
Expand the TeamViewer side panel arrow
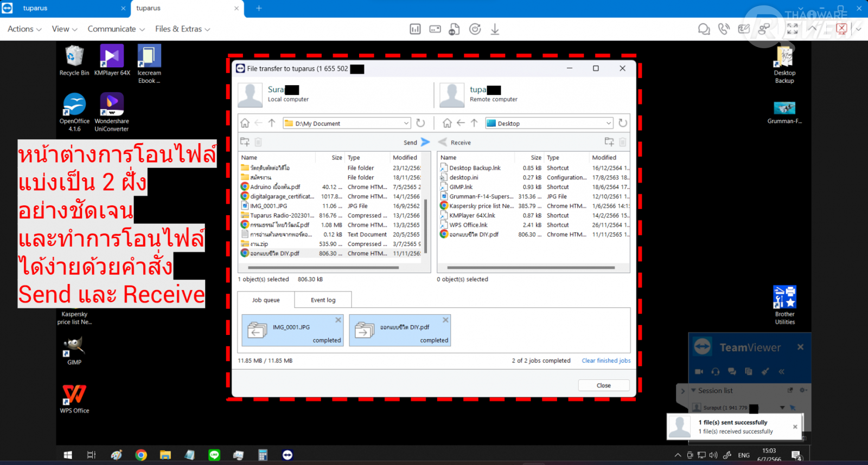682,391
